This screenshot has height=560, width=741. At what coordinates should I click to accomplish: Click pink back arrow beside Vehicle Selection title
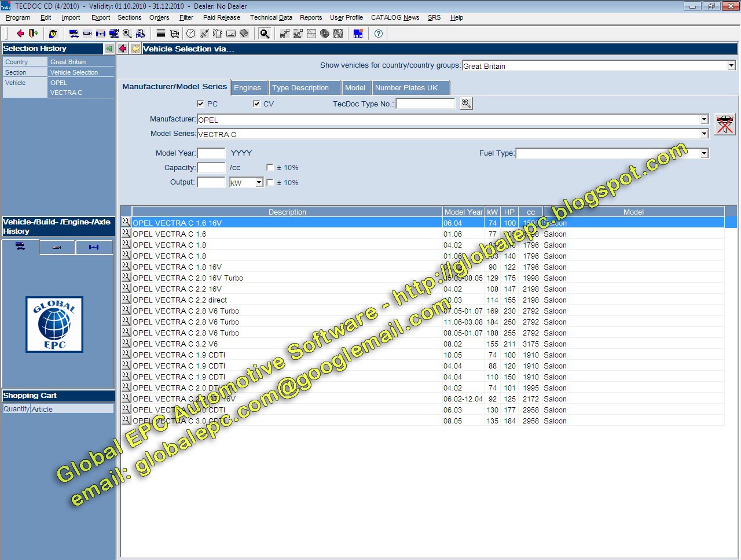pos(123,49)
